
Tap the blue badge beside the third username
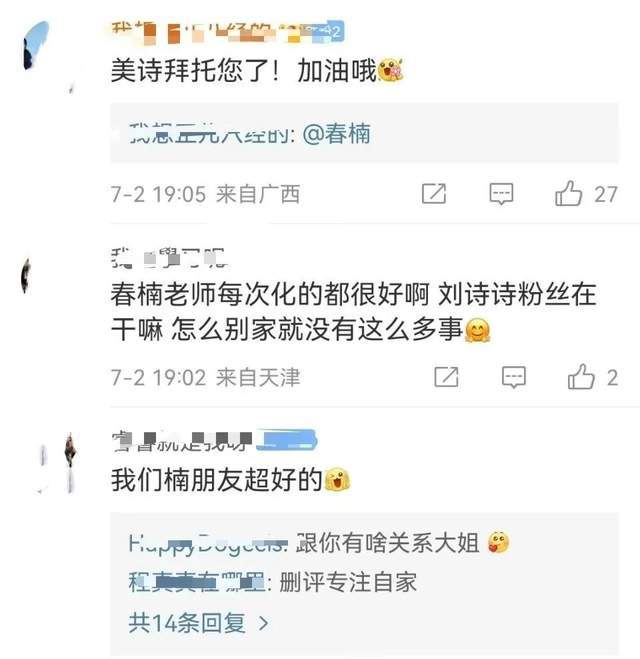click(287, 440)
